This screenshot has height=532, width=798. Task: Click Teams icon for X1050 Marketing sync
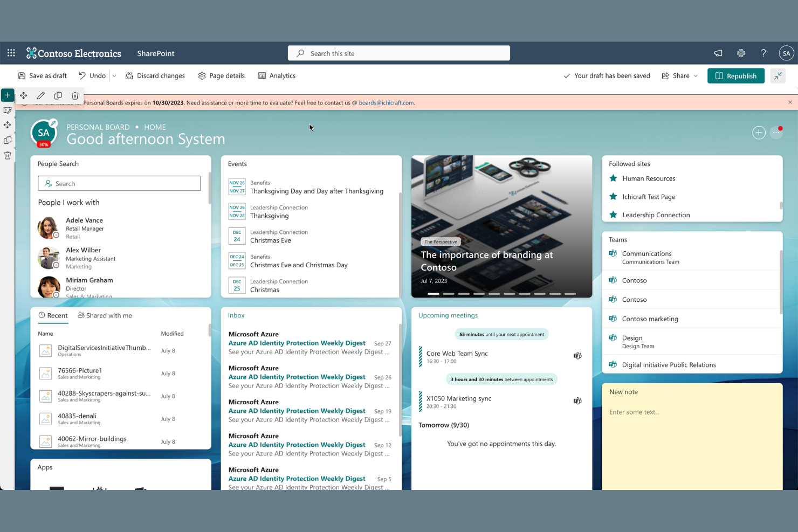tap(577, 401)
